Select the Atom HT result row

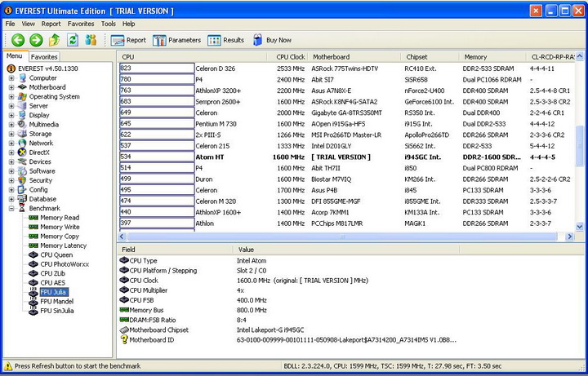click(347, 157)
